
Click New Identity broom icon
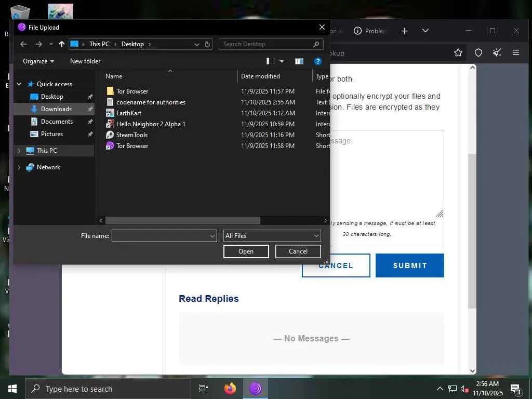tap(497, 52)
